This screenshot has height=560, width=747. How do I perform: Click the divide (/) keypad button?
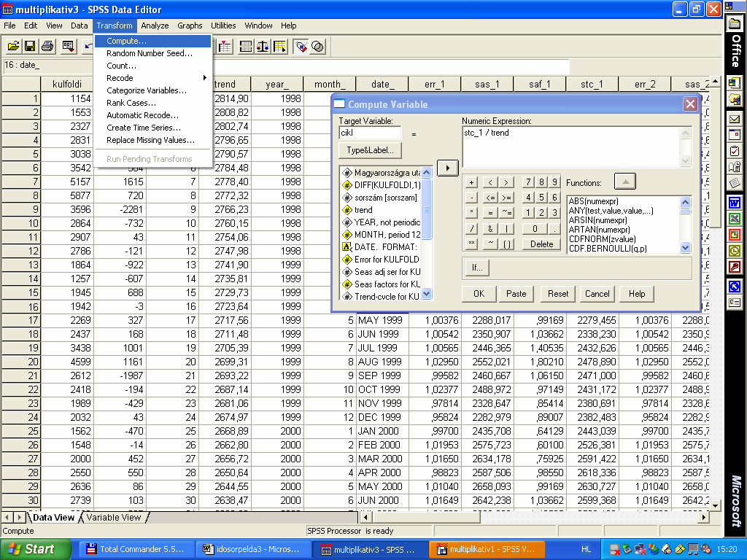click(x=472, y=228)
